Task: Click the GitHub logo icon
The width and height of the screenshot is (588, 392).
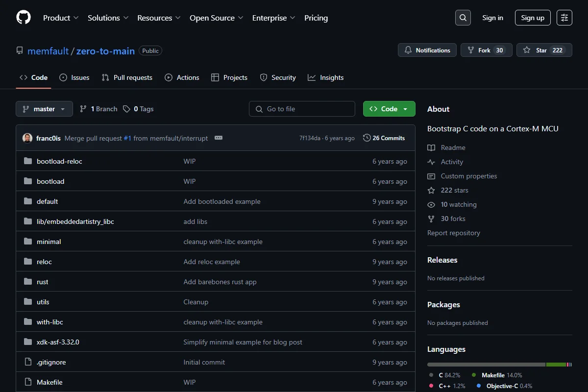Action: coord(24,18)
